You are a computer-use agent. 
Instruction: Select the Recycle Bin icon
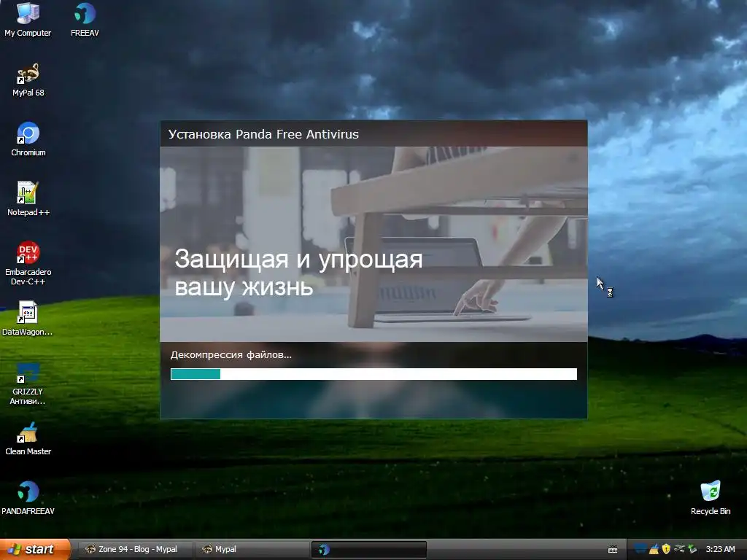(x=711, y=497)
